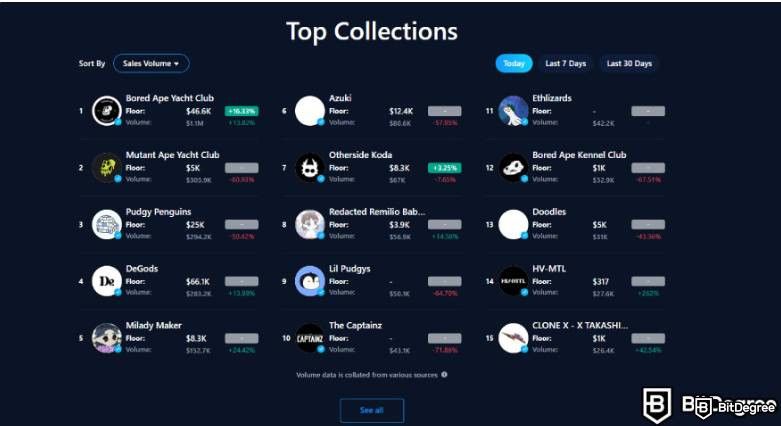Click Lil Pudgys avatar icon
781x426 pixels.
pyautogui.click(x=310, y=281)
